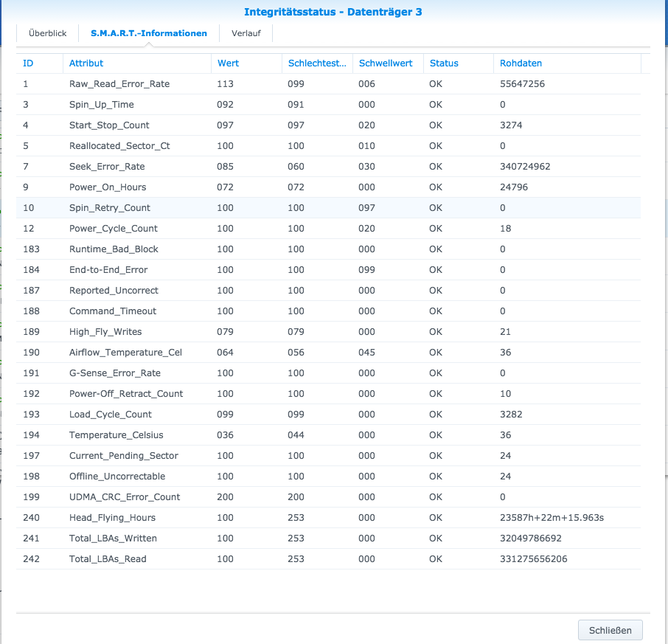Click the Start_Stop_Count attribute
Image resolution: width=668 pixels, height=644 pixels.
(x=109, y=125)
